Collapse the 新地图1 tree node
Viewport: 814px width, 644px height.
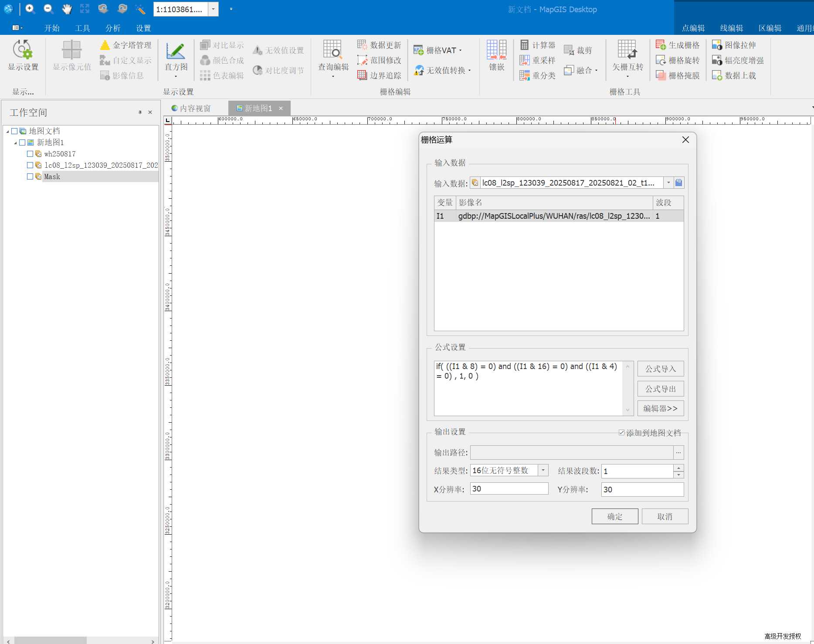(15, 143)
